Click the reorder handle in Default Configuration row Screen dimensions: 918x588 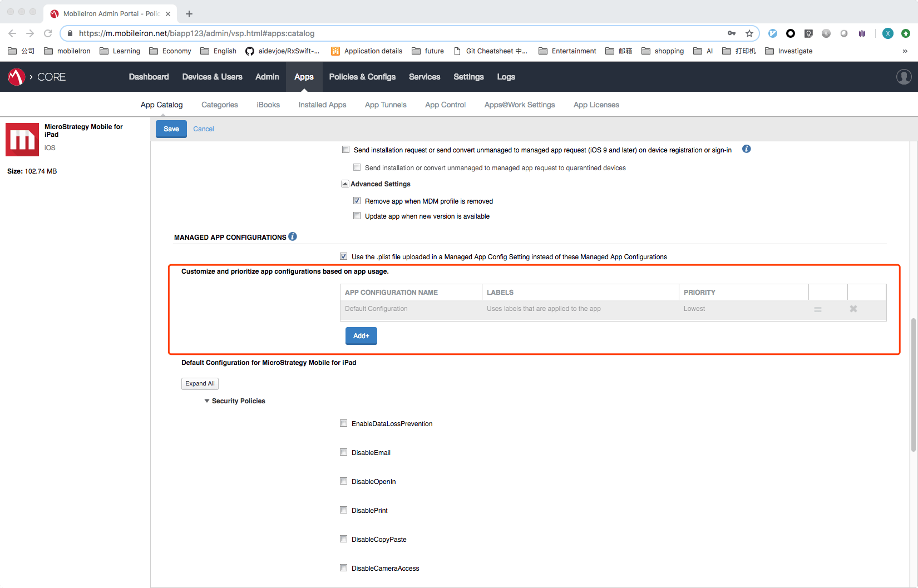tap(818, 309)
